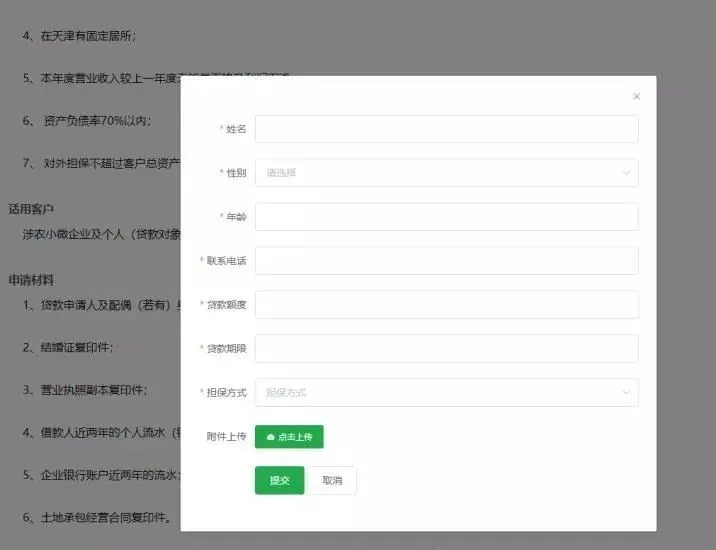Click the 姓名 field label
The height and width of the screenshot is (550, 716).
tap(236, 129)
